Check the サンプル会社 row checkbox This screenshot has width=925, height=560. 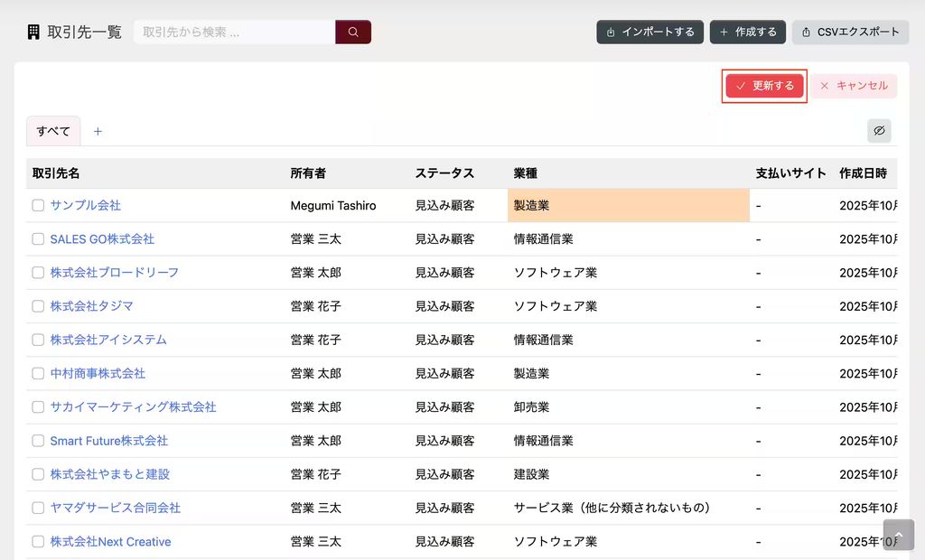(x=38, y=205)
